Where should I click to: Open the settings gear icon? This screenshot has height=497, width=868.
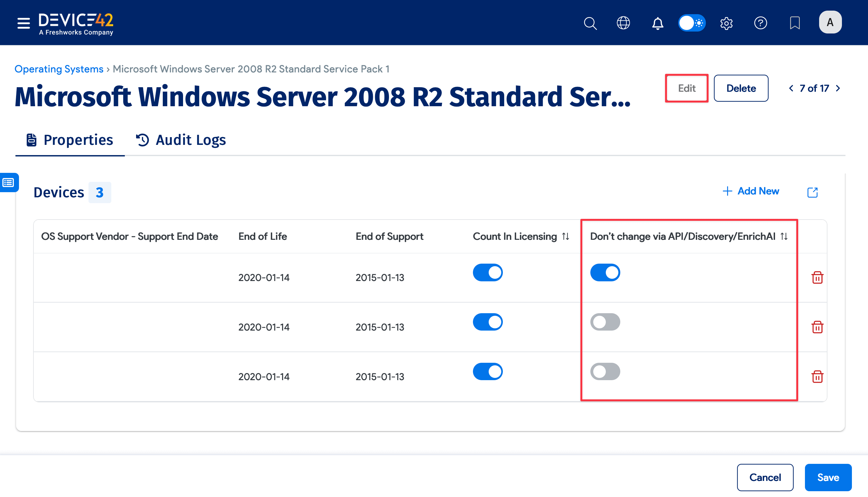(726, 23)
